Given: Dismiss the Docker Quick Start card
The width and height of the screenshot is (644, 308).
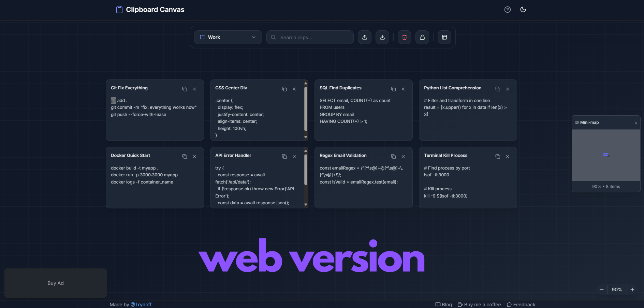Looking at the screenshot, I should tap(194, 157).
